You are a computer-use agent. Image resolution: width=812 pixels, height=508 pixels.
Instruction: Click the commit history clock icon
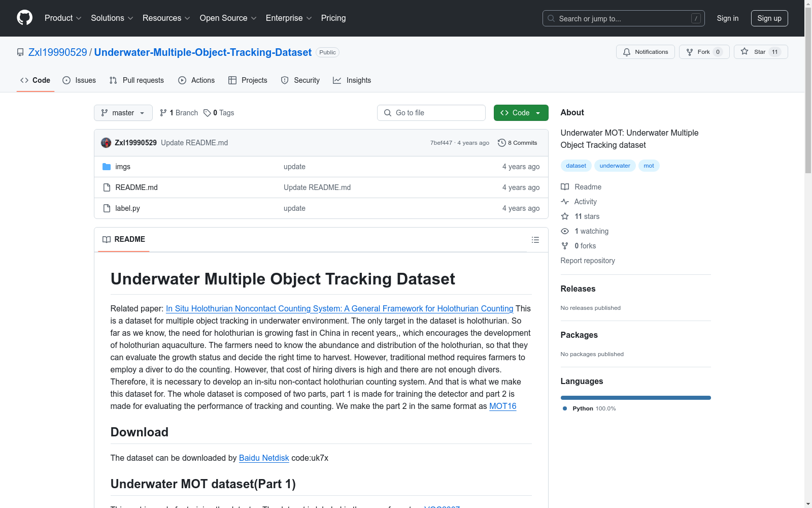(502, 143)
